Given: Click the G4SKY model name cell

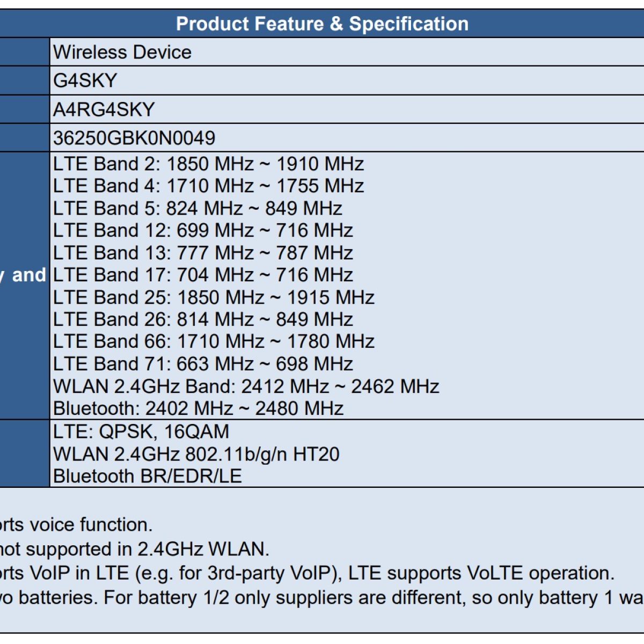Looking at the screenshot, I should [x=85, y=80].
